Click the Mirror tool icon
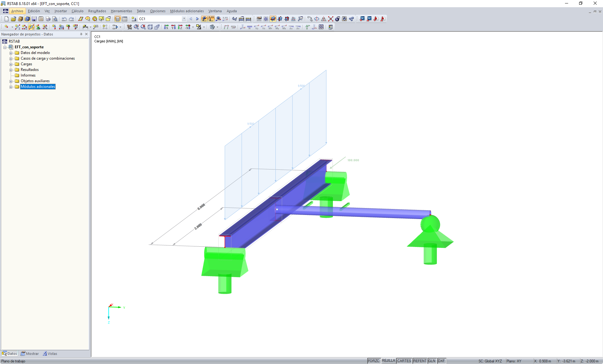This screenshot has width=603, height=364. 323,19
